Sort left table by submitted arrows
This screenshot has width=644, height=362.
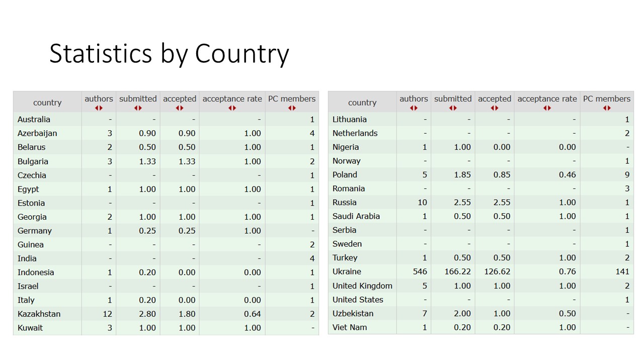138,108
